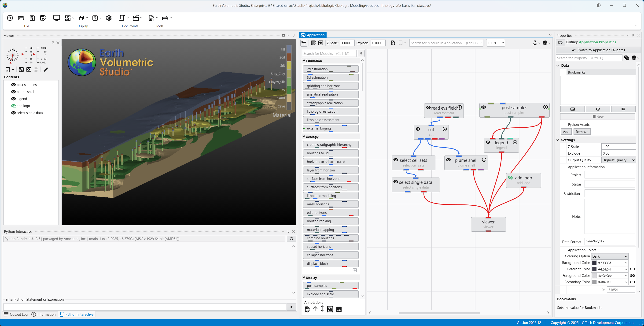Click the measure ruler tool in viewer
This screenshot has width=644, height=326.
click(x=45, y=70)
